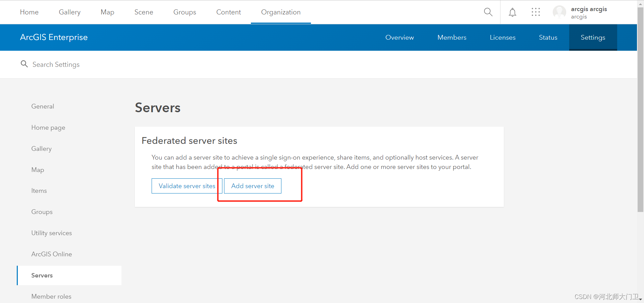Click the Validate server sites button

pyautogui.click(x=187, y=186)
